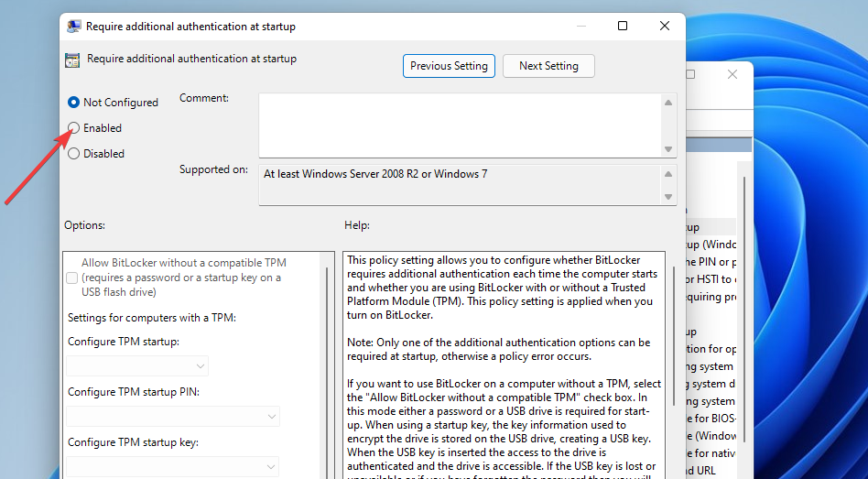Open Configure TPM startup dropdown
868x479 pixels.
tap(137, 366)
